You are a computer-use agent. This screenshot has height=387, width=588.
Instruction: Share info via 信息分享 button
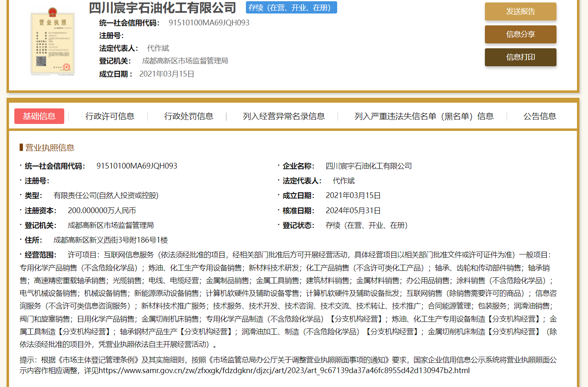(x=520, y=34)
